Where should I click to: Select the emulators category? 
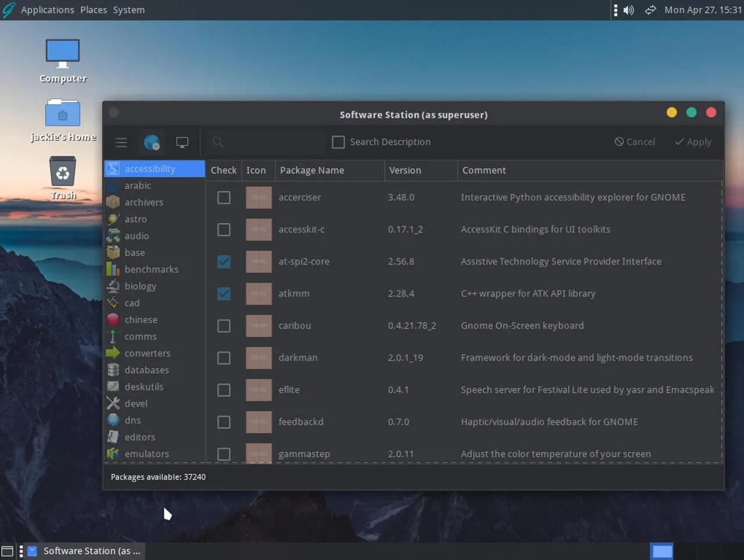155,454
